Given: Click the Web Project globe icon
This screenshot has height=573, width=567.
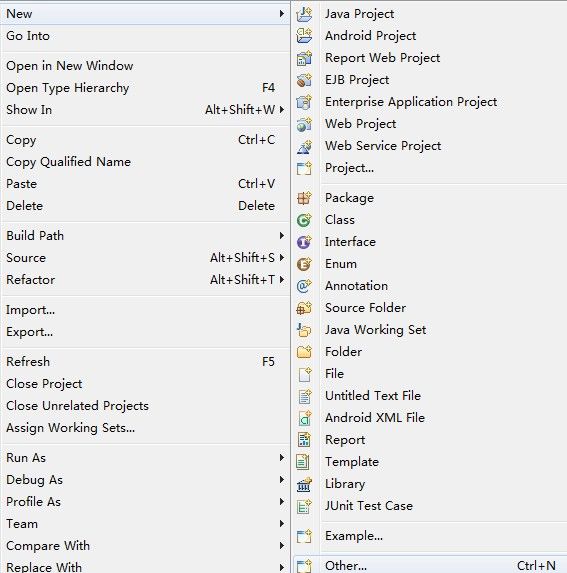Looking at the screenshot, I should coord(304,124).
